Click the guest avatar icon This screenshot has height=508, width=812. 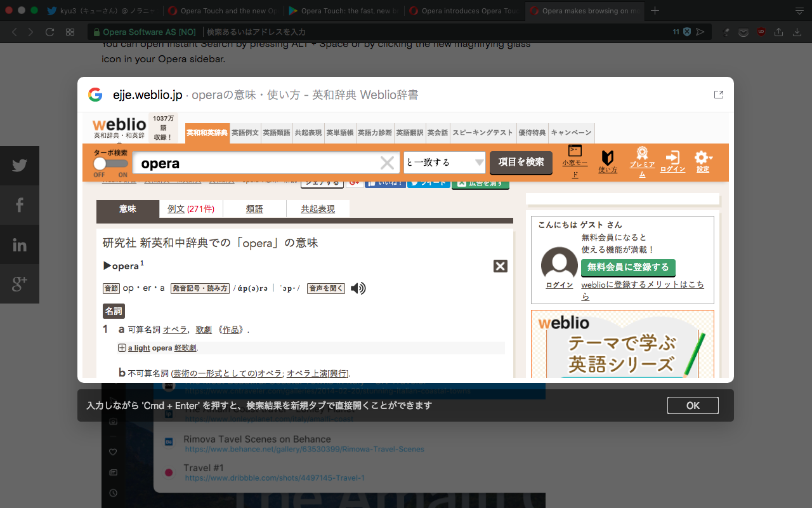point(560,264)
